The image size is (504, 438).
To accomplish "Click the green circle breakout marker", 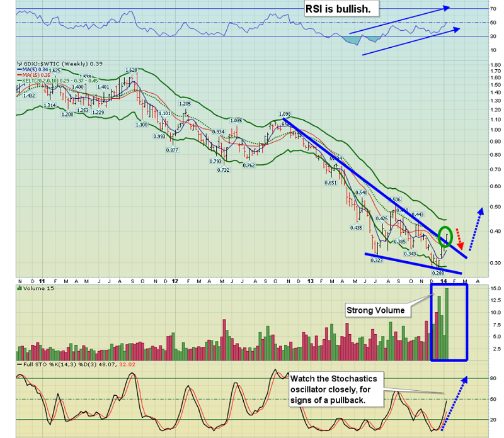I will [446, 236].
